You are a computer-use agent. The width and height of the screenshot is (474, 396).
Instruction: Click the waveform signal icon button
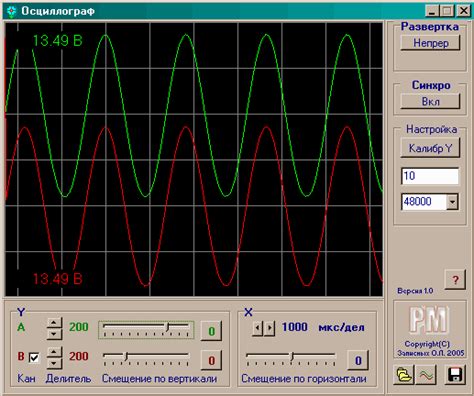click(426, 374)
